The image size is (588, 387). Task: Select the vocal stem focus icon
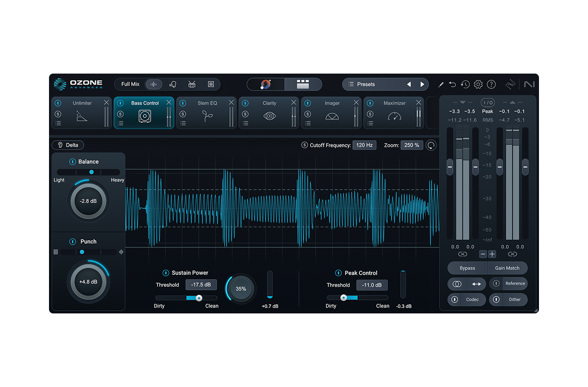point(173,84)
